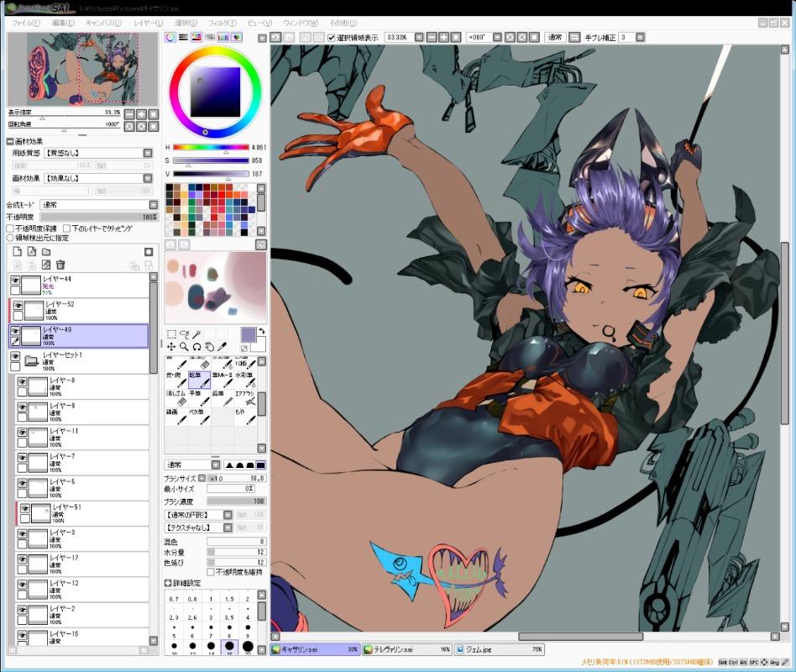Choose the 消しゴム eraser brush
Viewport: 796px width, 672px height.
tap(176, 397)
